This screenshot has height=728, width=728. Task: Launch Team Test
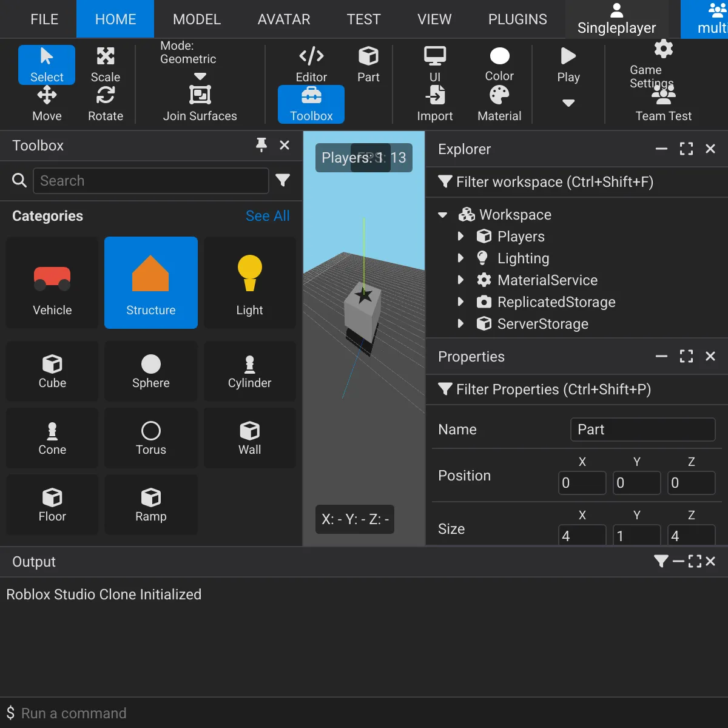pyautogui.click(x=663, y=104)
